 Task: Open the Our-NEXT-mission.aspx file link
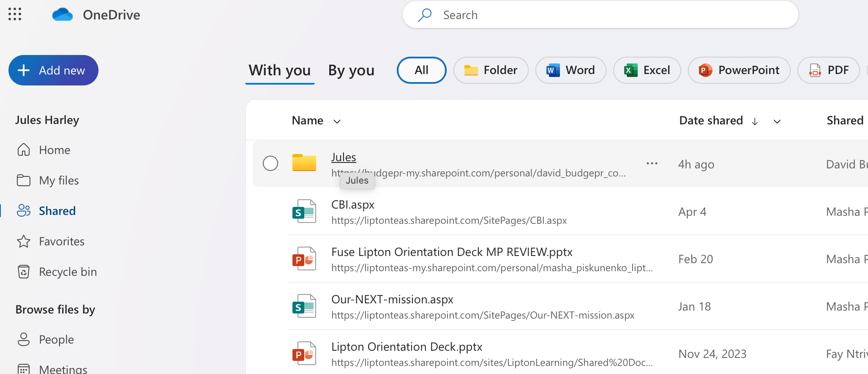[392, 300]
